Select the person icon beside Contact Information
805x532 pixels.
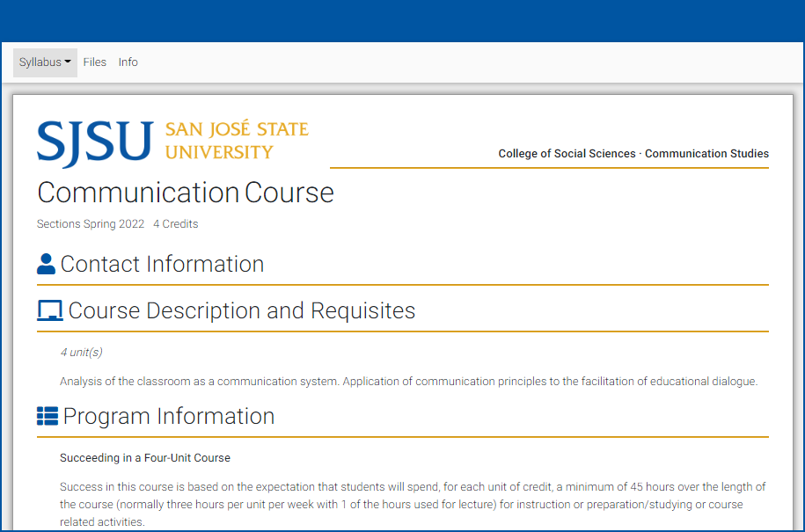(46, 262)
